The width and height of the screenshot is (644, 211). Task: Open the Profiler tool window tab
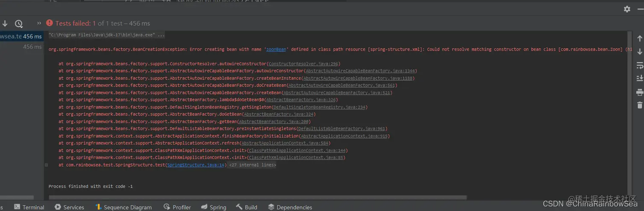coord(177,207)
